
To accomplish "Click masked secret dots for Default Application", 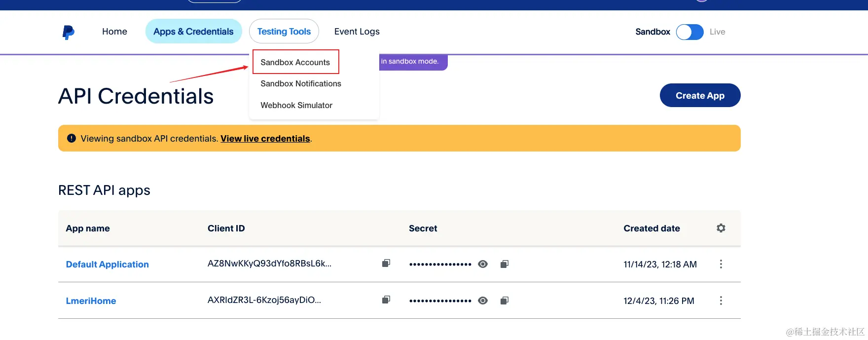I will click(x=440, y=264).
